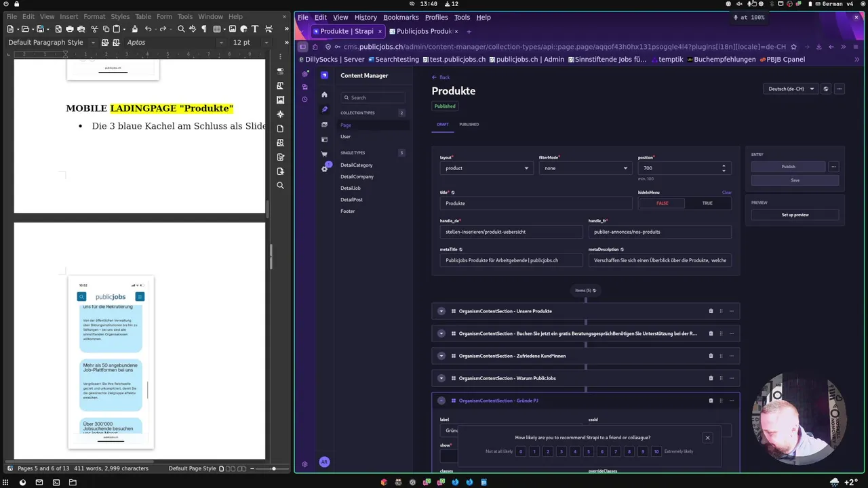Open Media Library icon in Strapi sidebar
The width and height of the screenshot is (868, 488).
324,125
